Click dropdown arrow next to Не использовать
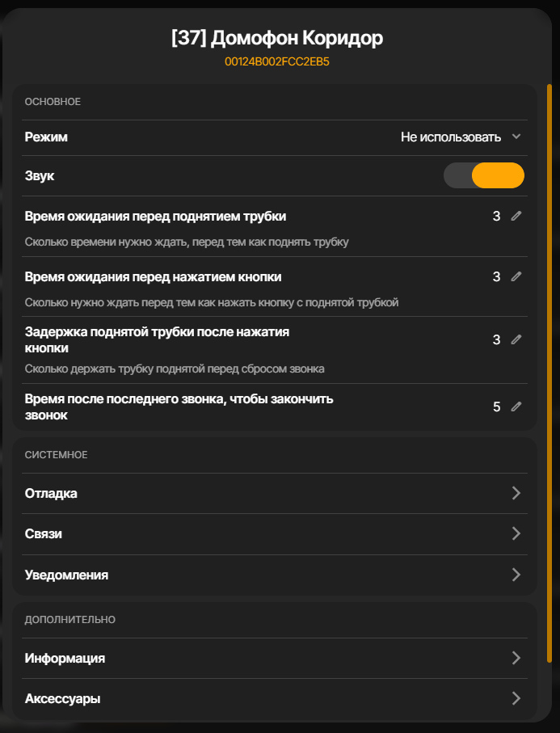The image size is (560, 733). click(x=516, y=137)
